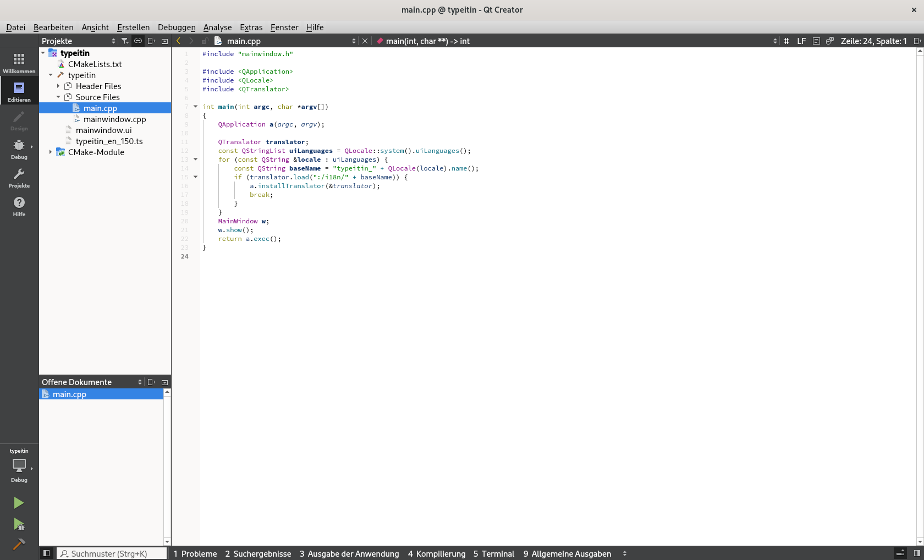Open the typeitin kit selector monitor icon

pos(19,465)
